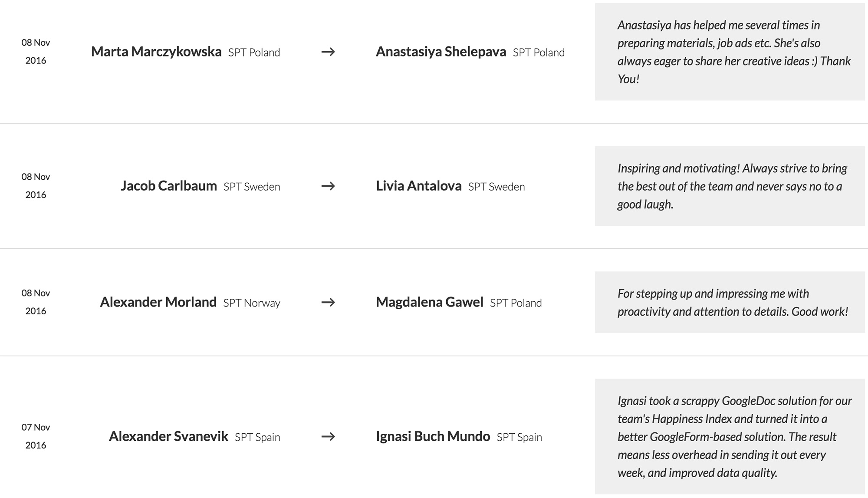868x498 pixels.
Task: Open Marta Marczykowska's profile
Action: pos(156,52)
